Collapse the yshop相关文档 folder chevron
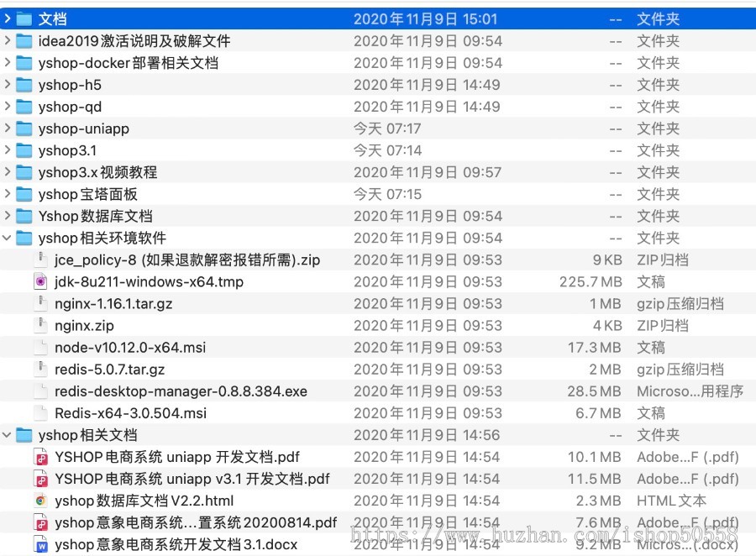756x556 pixels. point(8,435)
